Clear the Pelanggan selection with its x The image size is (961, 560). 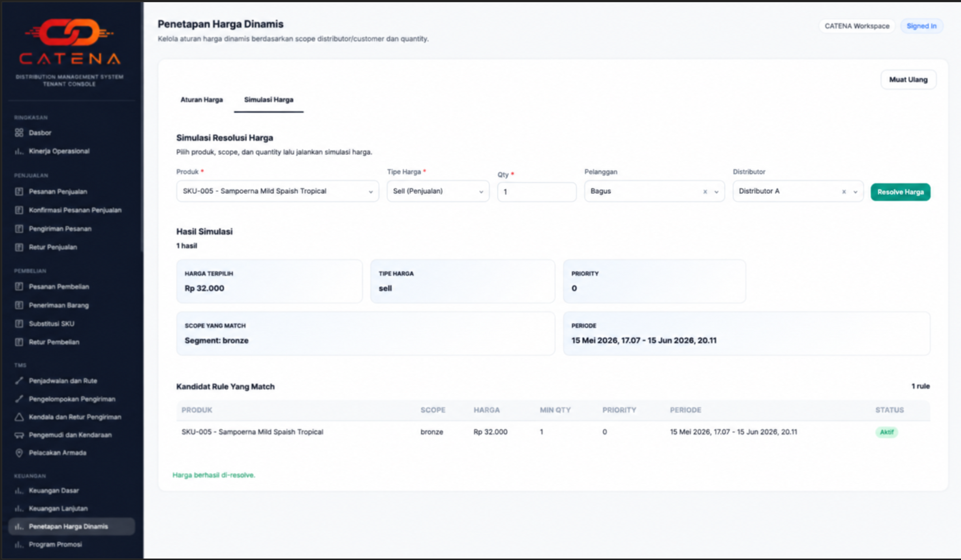[x=705, y=192]
